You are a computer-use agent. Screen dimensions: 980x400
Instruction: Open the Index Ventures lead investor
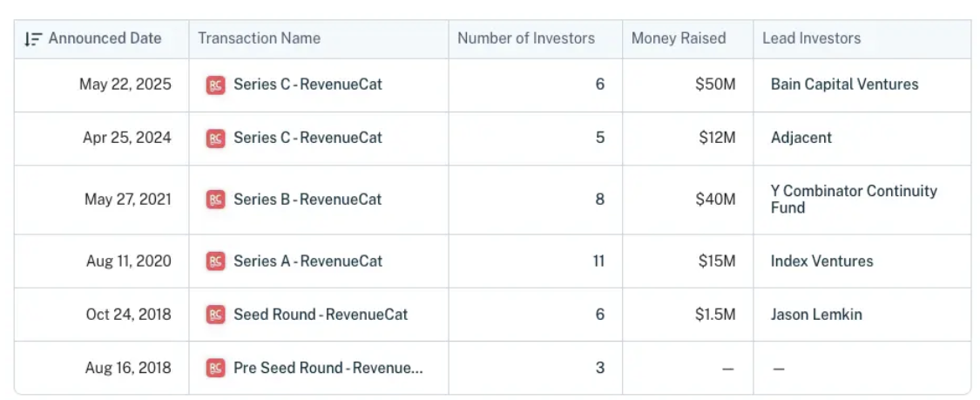(x=821, y=261)
